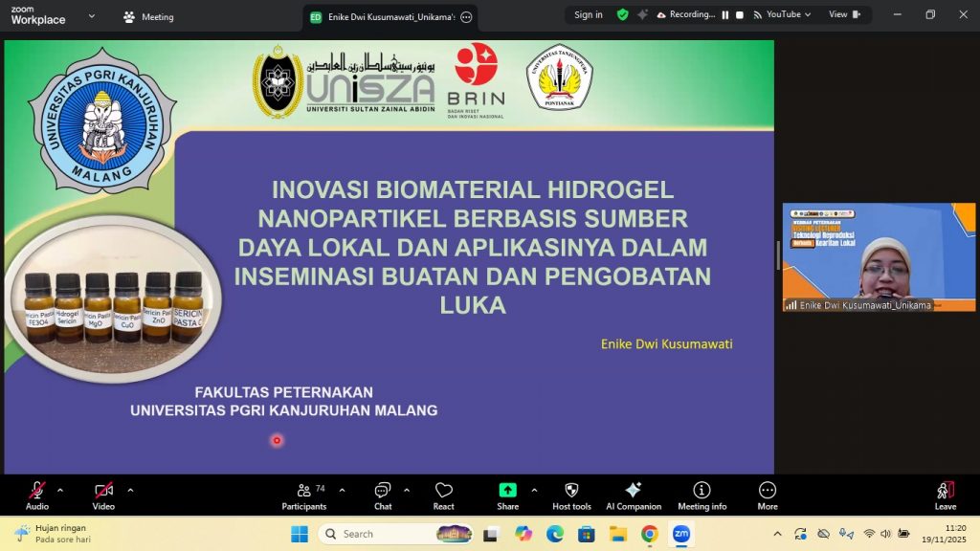Open the YouTube livestream dropdown
The image size is (980, 551).
coord(782,14)
